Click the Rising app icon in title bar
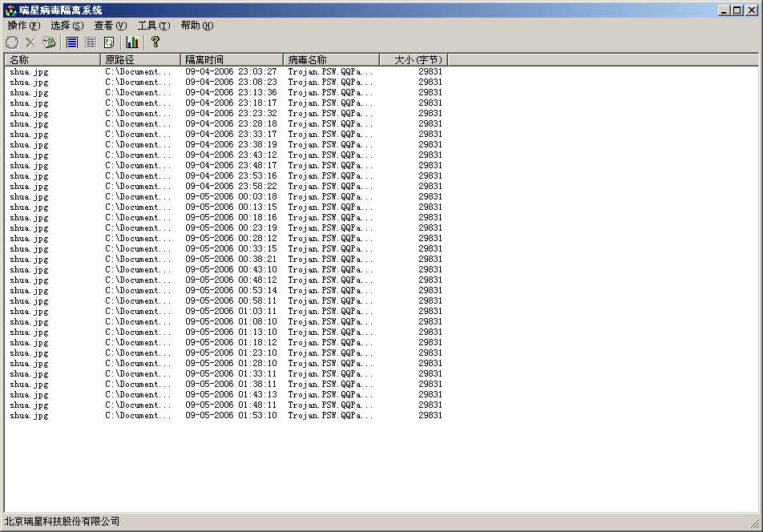The image size is (763, 532). 10,10
